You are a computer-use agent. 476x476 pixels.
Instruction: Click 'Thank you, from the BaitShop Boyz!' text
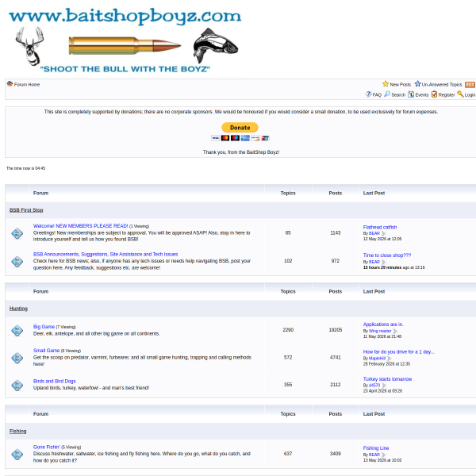coord(241,152)
